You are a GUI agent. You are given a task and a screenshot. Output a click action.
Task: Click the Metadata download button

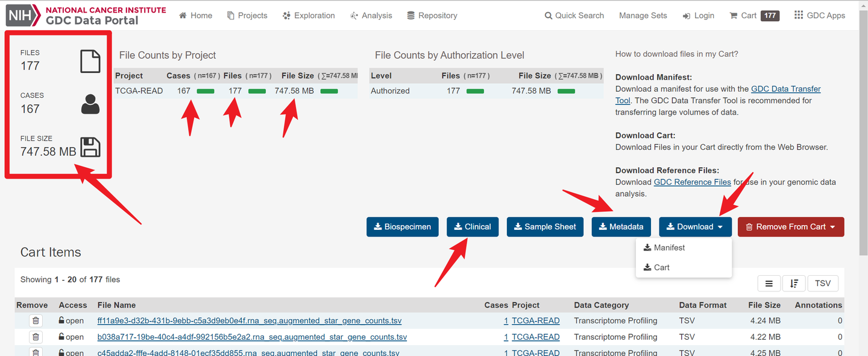[x=621, y=227]
